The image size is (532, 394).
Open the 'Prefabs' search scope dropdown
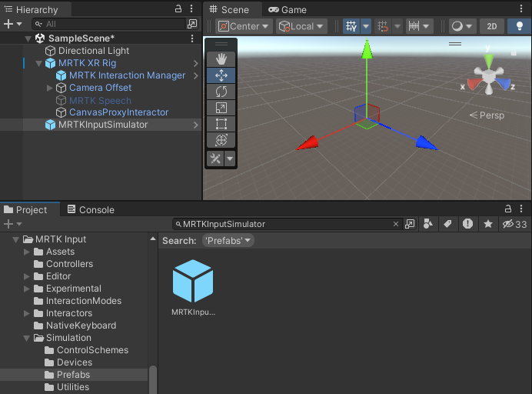[228, 241]
